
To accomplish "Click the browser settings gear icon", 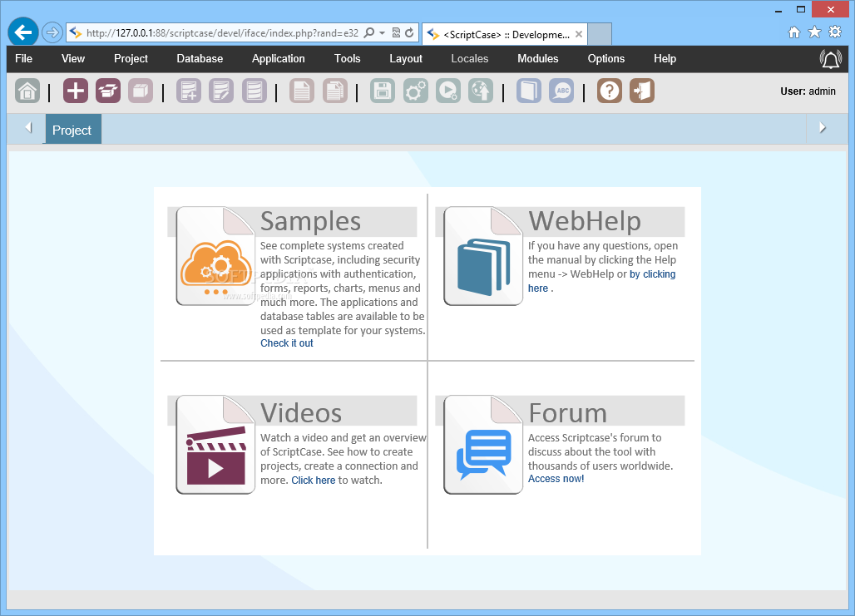I will pos(835,32).
